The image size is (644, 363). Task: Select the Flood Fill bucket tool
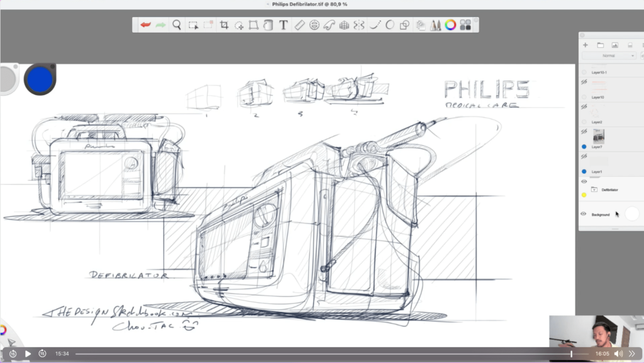268,25
